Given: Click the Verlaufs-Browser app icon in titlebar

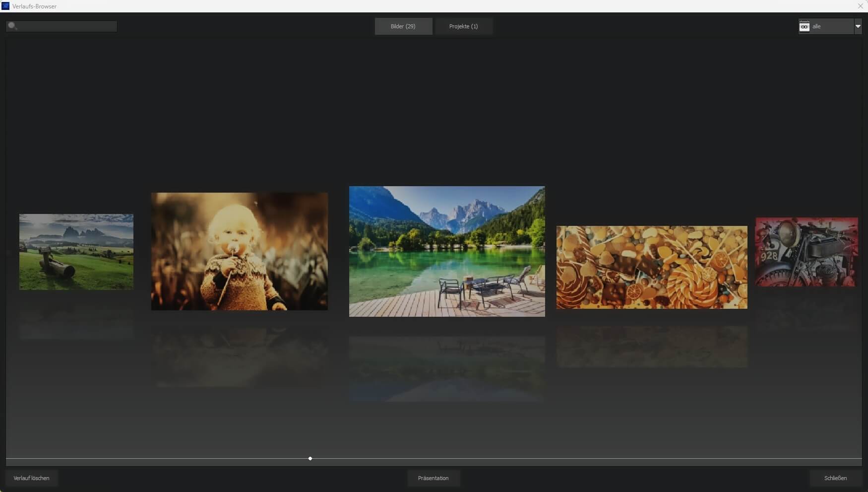Looking at the screenshot, I should pos(5,6).
